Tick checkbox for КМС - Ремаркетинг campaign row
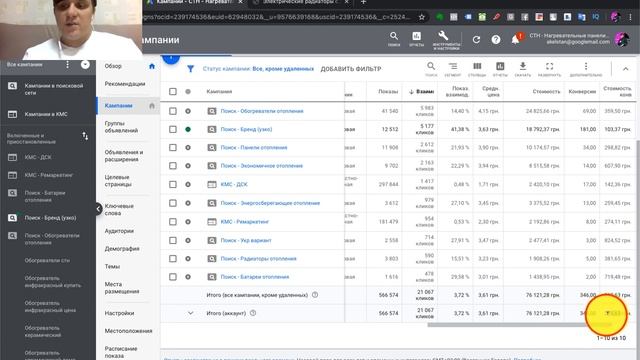 (x=173, y=222)
